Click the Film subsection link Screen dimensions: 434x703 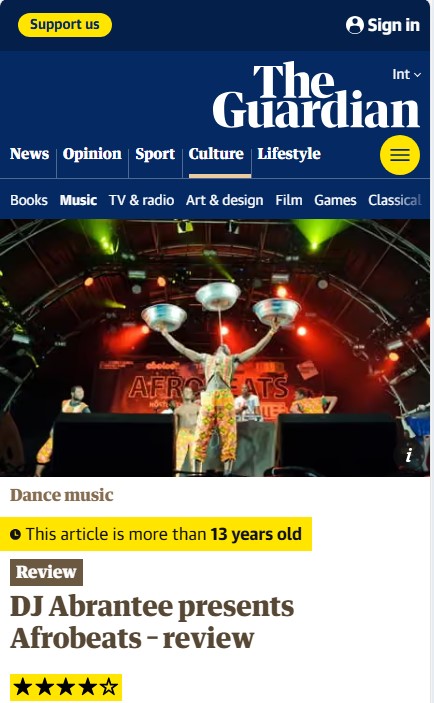[289, 200]
